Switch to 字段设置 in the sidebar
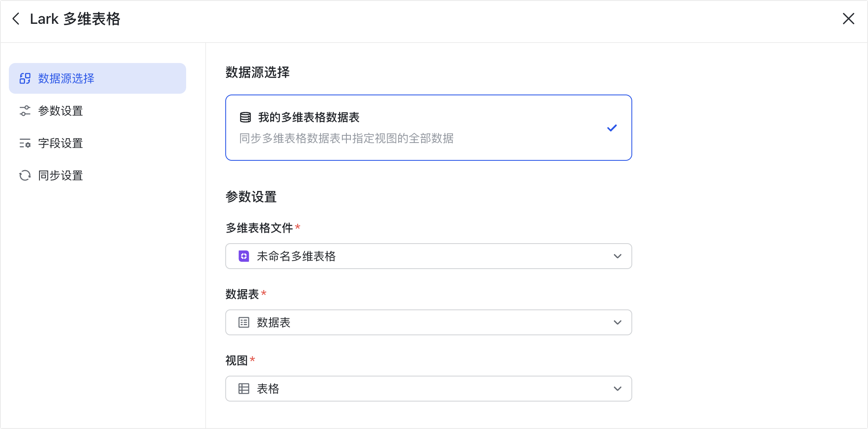868x429 pixels. pos(97,143)
